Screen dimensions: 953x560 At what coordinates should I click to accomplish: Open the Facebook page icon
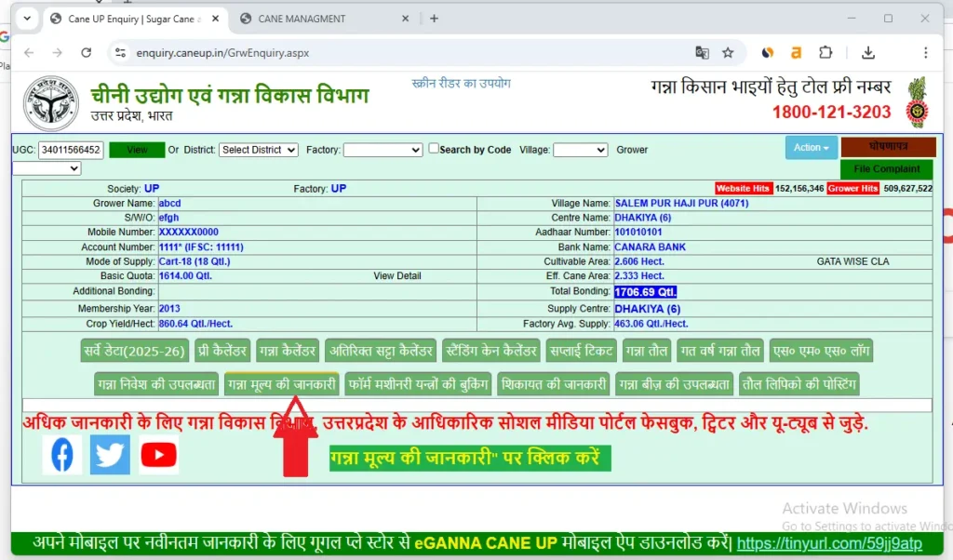click(61, 454)
